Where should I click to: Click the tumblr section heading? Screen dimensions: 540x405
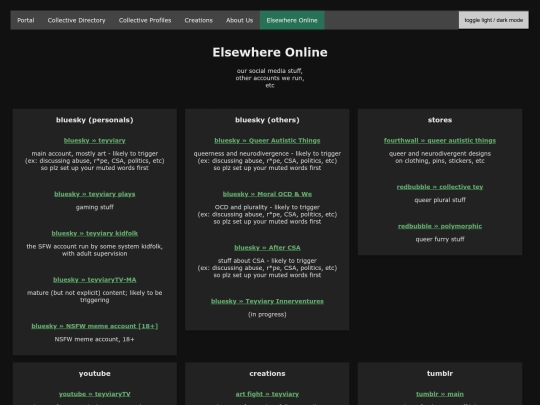[440, 374]
